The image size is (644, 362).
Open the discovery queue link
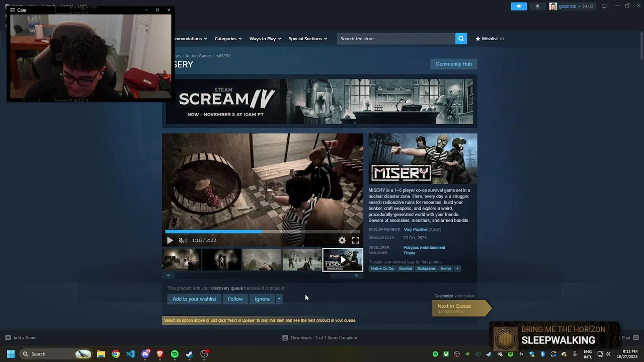coord(227,288)
